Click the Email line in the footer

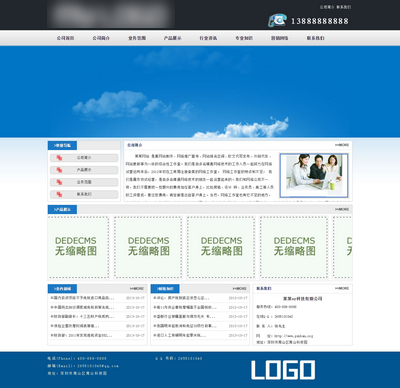coord(83,366)
